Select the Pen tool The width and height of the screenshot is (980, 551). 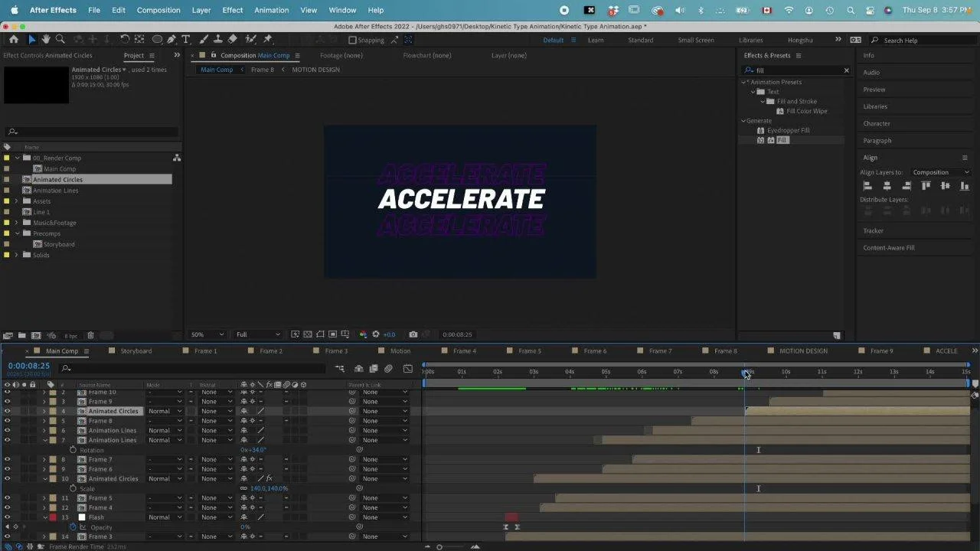click(171, 39)
